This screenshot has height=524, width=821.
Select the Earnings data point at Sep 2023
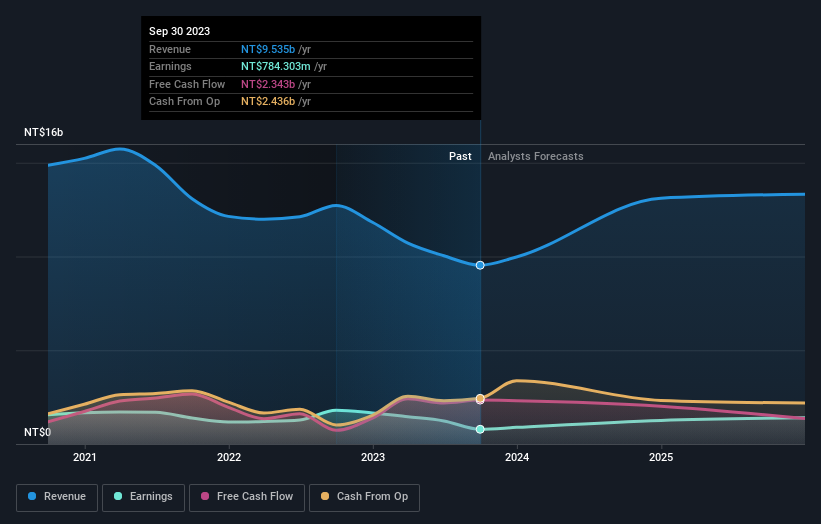pyautogui.click(x=480, y=429)
